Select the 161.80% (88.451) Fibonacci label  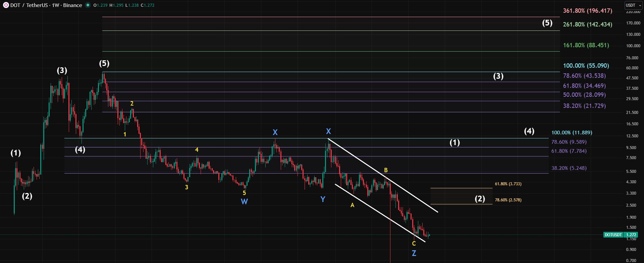(586, 45)
